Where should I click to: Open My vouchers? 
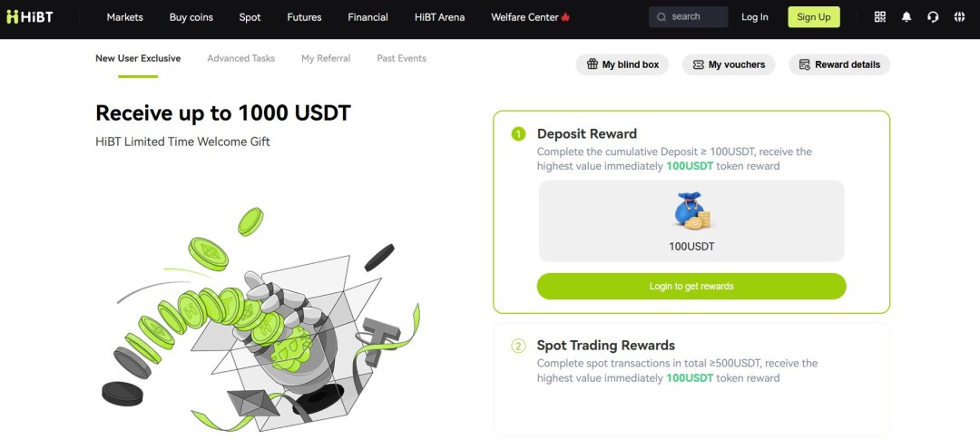click(x=729, y=64)
